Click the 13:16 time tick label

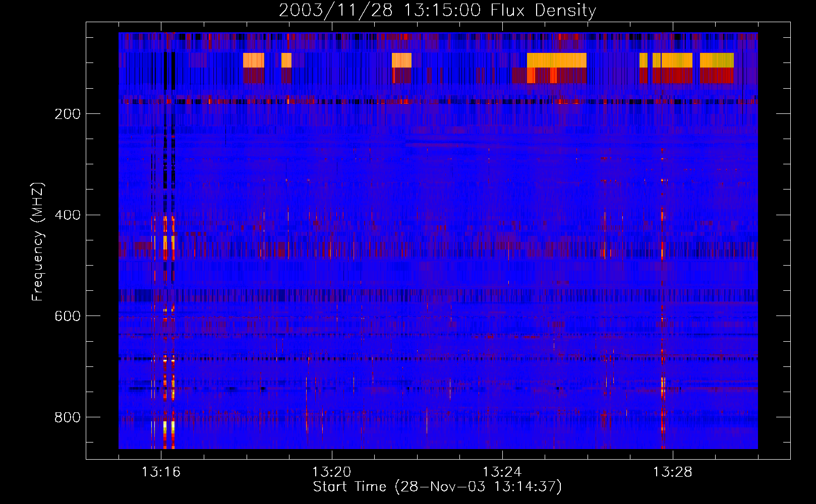coord(161,472)
